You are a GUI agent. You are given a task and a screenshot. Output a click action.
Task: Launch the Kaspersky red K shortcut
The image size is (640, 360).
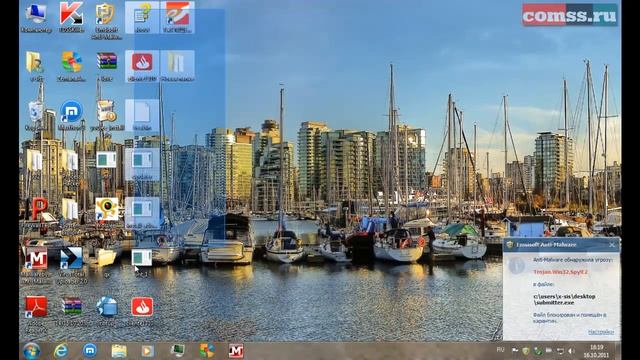click(x=71, y=13)
